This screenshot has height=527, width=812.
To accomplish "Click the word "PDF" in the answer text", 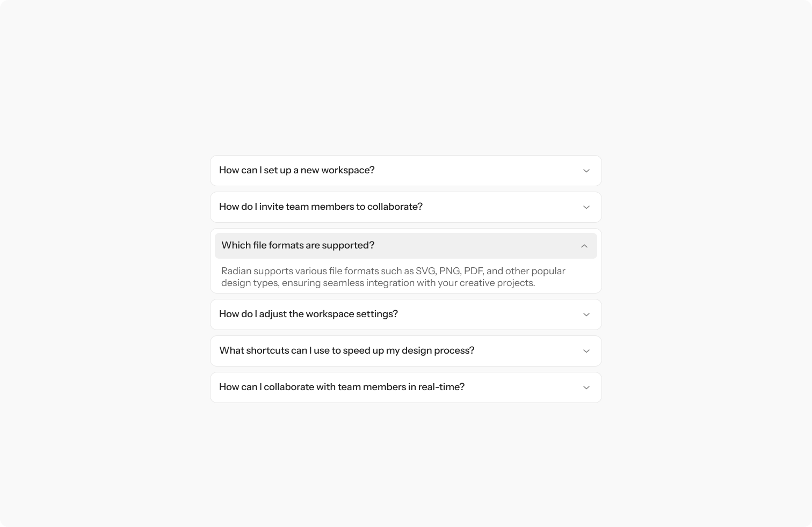I will coord(474,271).
